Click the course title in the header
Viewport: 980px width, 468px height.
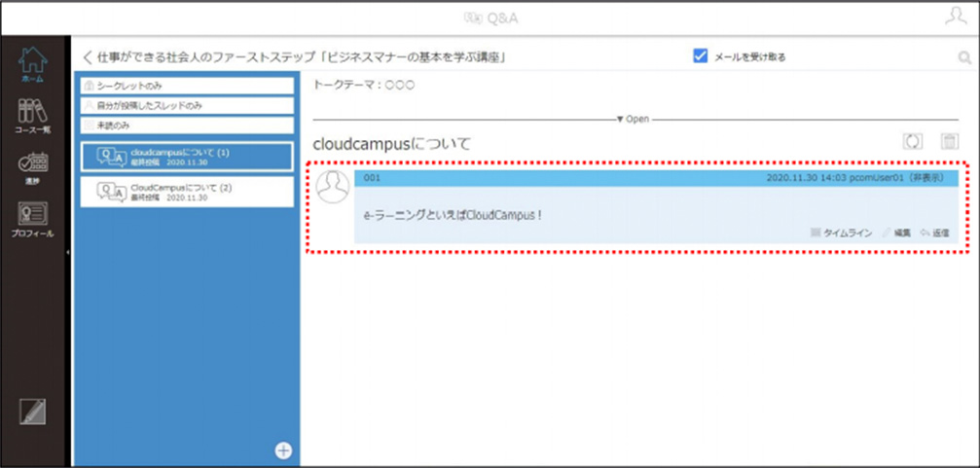coord(302,58)
